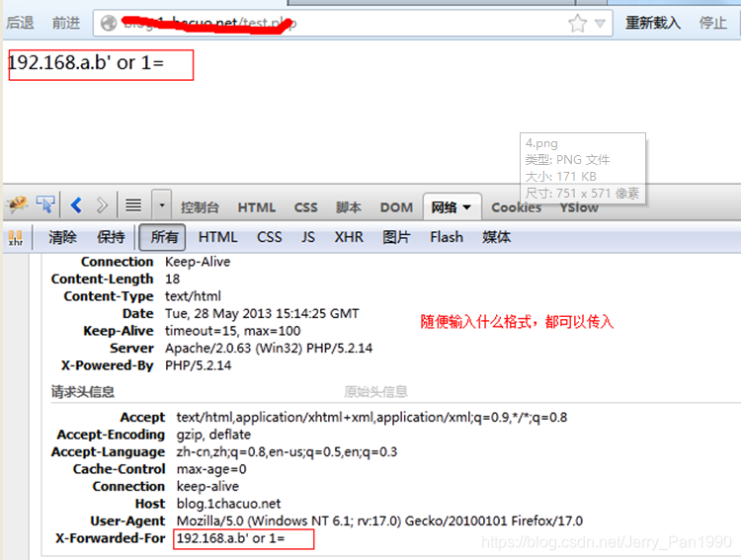The image size is (741, 560).
Task: Select the Keep-Alive value timeout=15, max=100
Action: click(232, 331)
